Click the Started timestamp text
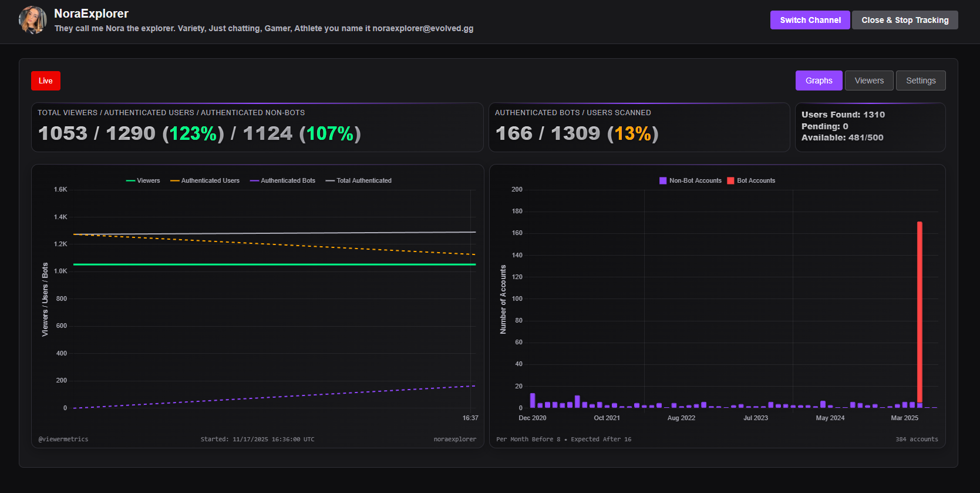Image resolution: width=980 pixels, height=493 pixels. (257, 439)
